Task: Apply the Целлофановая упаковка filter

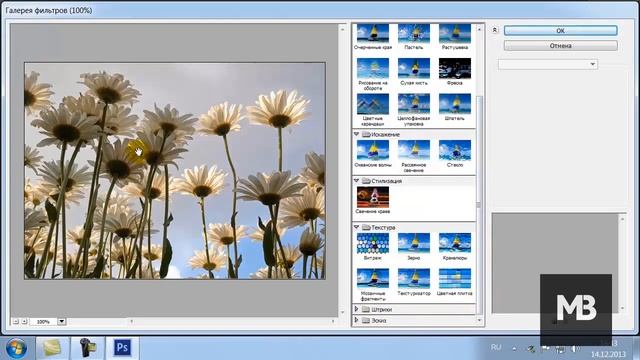Action: [414, 104]
